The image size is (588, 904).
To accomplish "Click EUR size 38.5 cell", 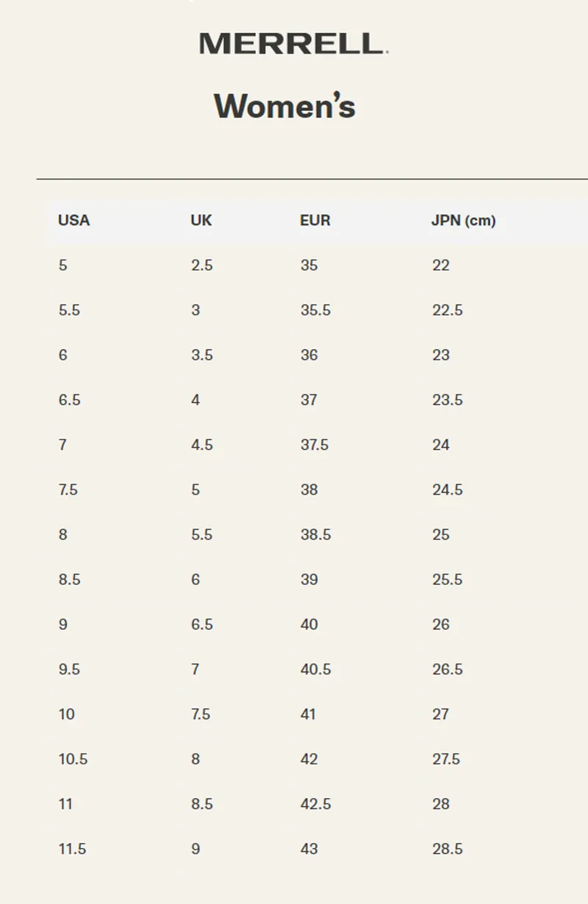I will click(315, 534).
